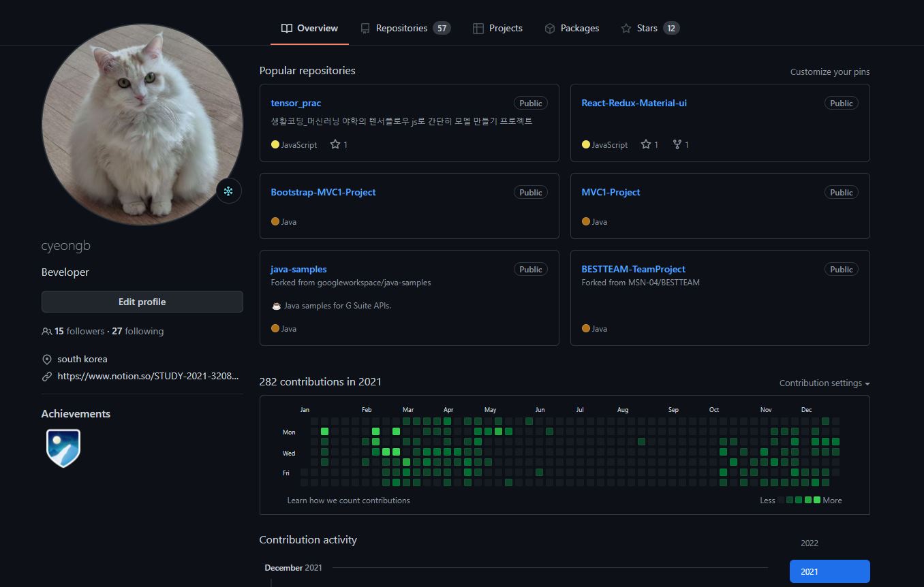The width and height of the screenshot is (924, 587).
Task: Click the Projects table icon
Action: 478,28
